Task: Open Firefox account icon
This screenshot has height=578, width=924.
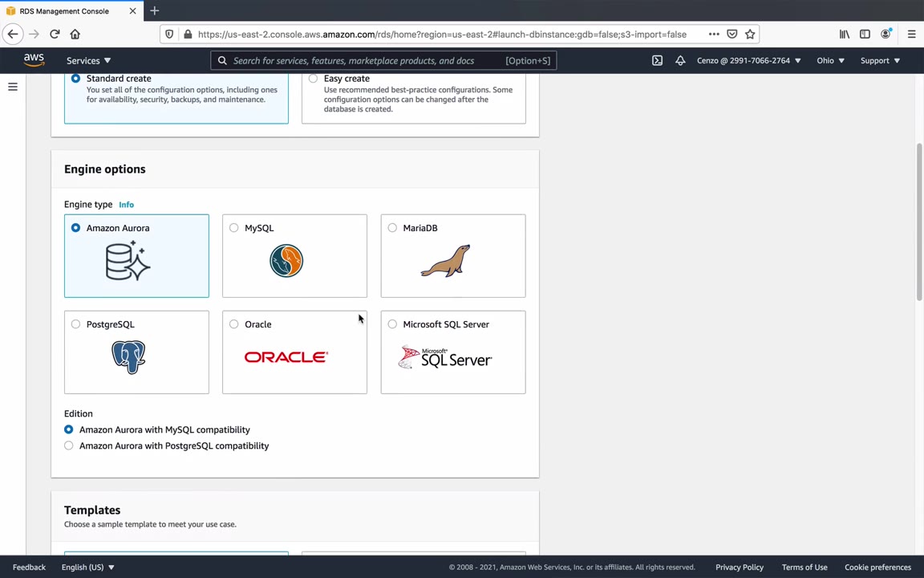Action: click(x=885, y=35)
